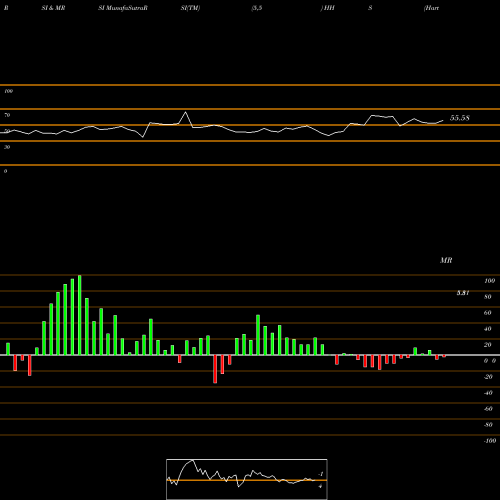Click the 'SI(TM)' header text
This screenshot has height=500, width=500.
190,8
